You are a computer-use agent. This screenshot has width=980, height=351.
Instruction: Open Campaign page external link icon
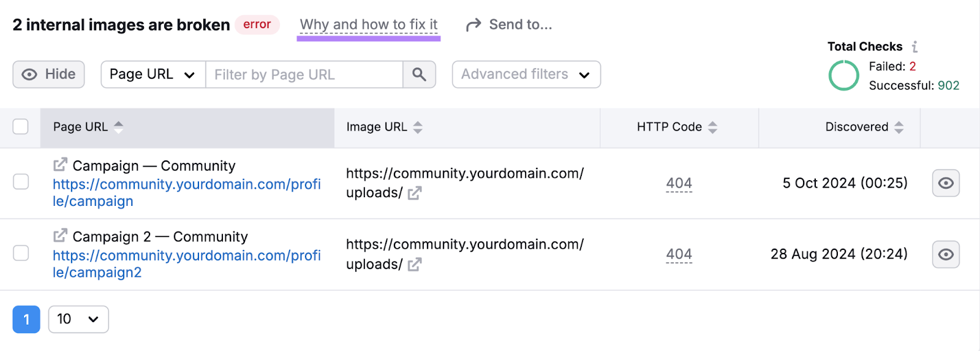60,165
